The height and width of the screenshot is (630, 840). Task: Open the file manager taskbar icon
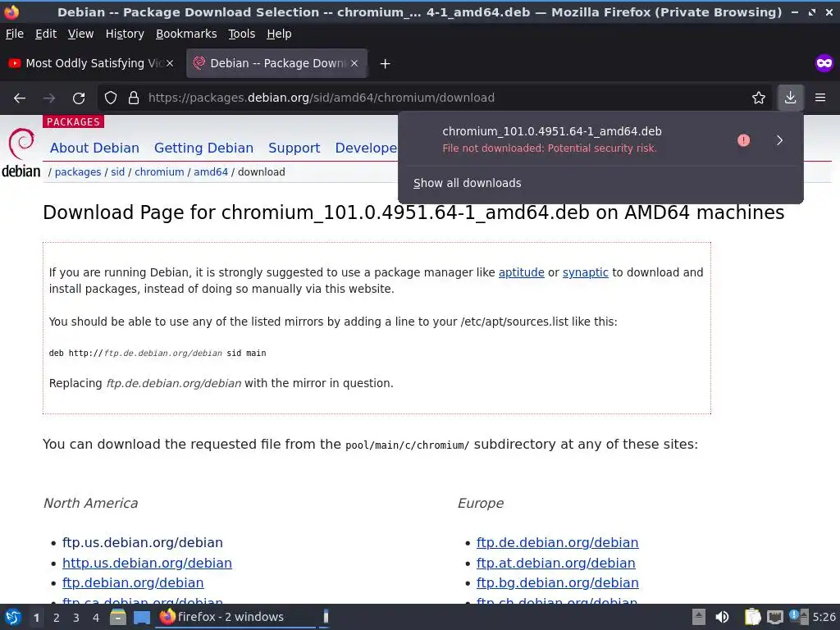[118, 617]
